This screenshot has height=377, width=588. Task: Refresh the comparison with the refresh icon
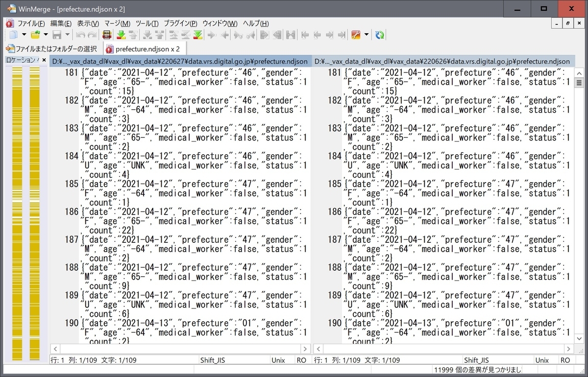click(x=379, y=35)
